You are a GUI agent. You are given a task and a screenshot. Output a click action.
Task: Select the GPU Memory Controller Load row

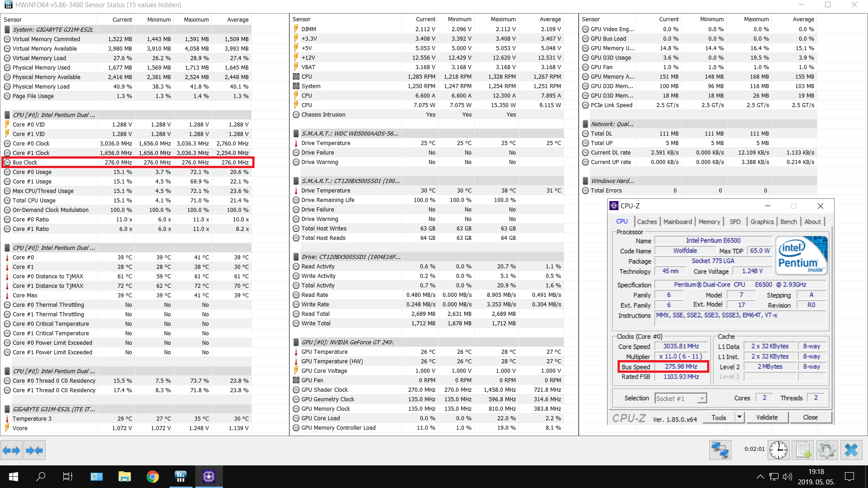(427, 428)
